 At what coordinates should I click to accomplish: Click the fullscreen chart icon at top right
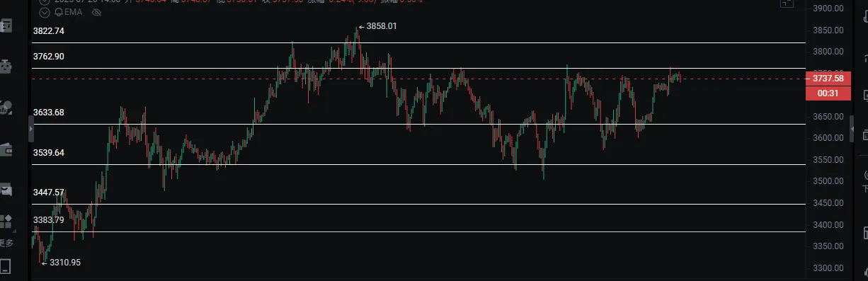787,3
